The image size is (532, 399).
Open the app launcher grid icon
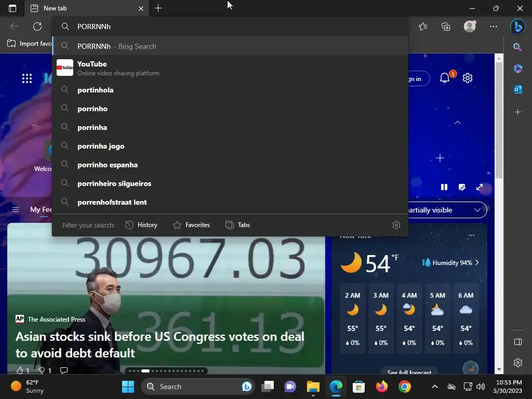pos(27,78)
